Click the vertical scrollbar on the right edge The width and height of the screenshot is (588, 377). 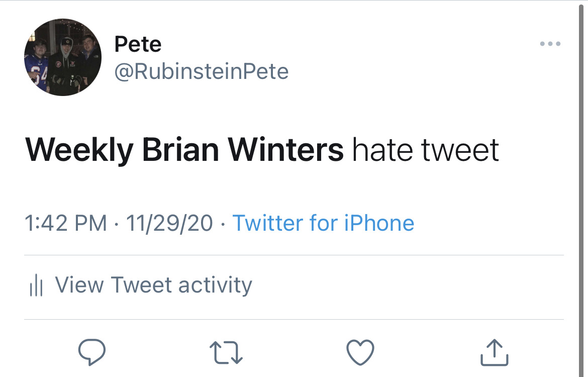582,189
